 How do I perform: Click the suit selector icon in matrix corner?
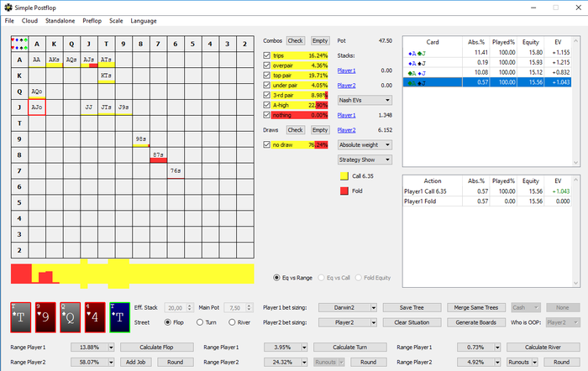pyautogui.click(x=19, y=44)
